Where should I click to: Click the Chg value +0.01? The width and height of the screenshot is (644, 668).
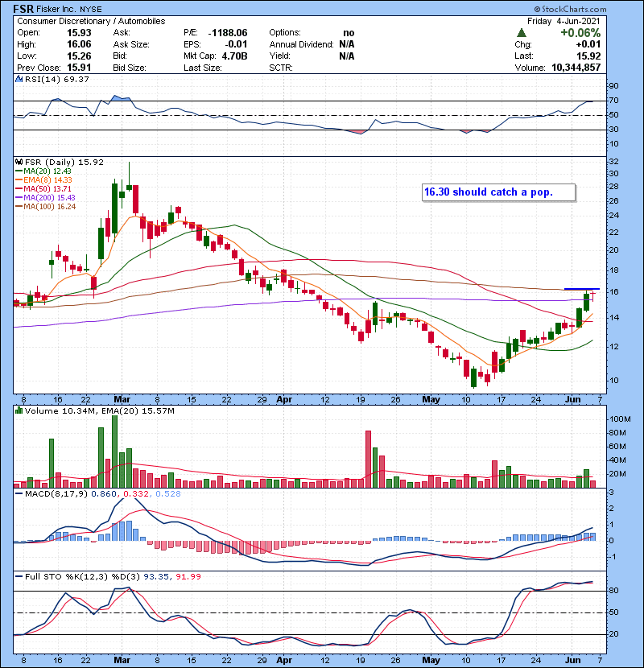click(588, 44)
